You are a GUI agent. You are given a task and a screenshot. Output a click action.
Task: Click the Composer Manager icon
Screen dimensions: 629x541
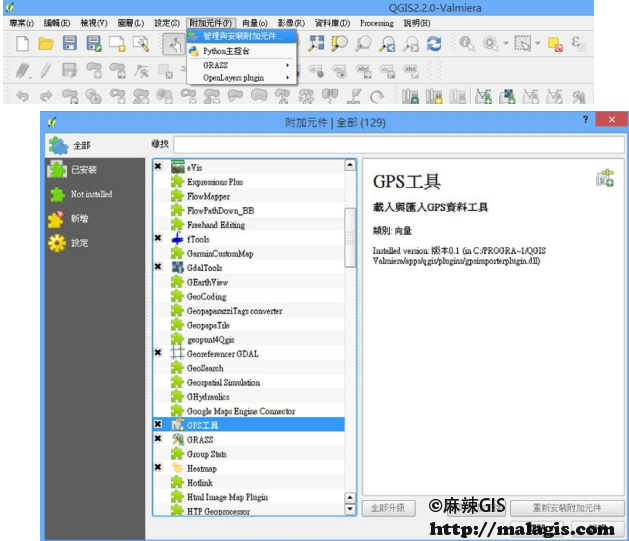[141, 43]
